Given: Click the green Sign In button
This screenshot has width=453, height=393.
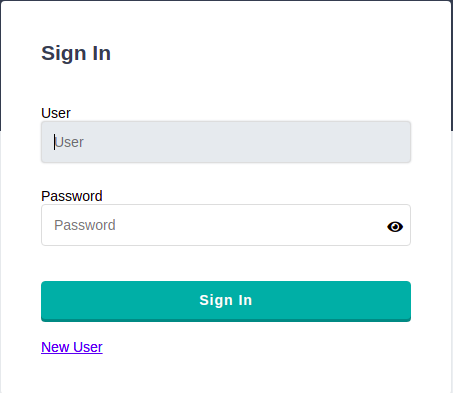Looking at the screenshot, I should click(x=226, y=301).
